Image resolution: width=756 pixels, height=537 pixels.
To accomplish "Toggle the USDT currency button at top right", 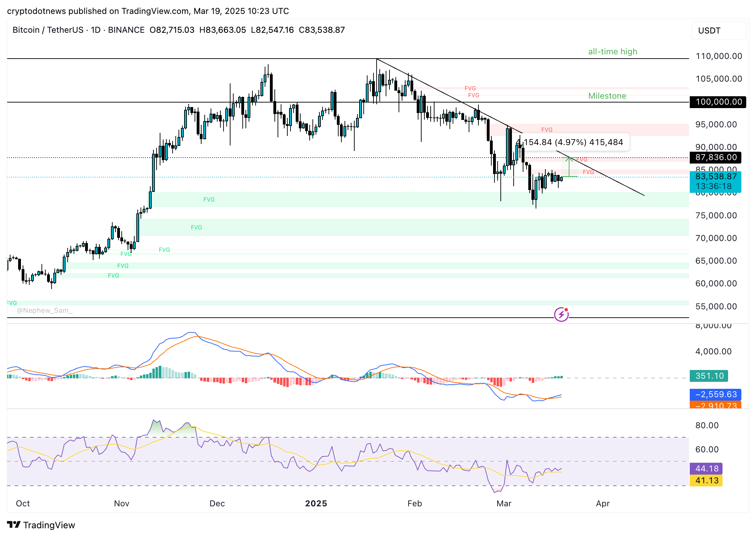I will (718, 30).
